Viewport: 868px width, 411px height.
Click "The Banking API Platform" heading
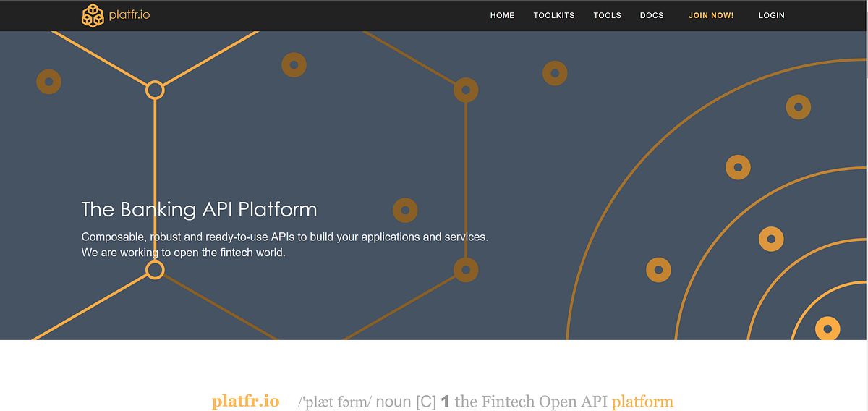coord(199,210)
